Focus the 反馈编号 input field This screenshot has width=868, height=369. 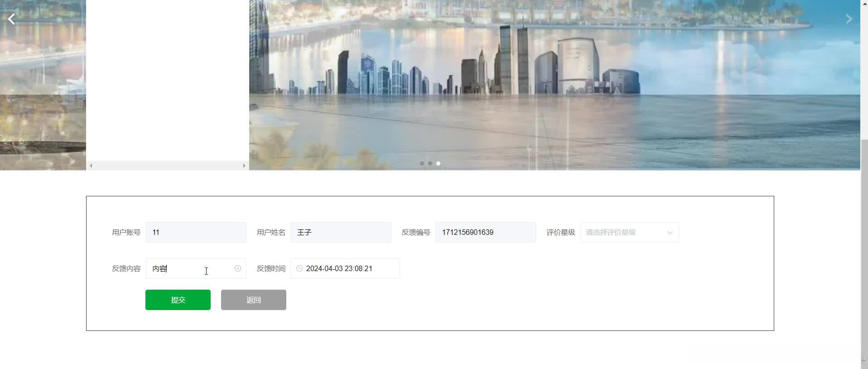click(x=486, y=232)
